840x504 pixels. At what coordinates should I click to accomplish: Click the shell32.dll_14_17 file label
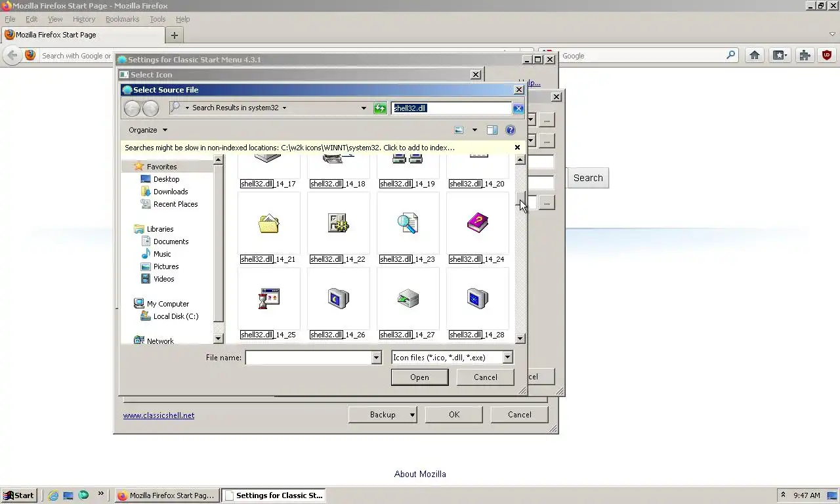tap(268, 184)
